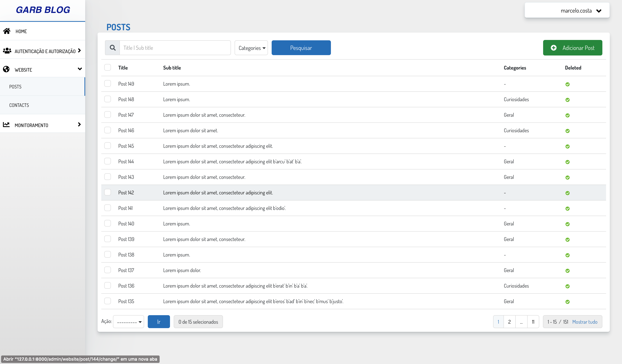Viewport: 622px width, 364px height.
Task: Click the green check icon for Post 145
Action: coord(567,146)
